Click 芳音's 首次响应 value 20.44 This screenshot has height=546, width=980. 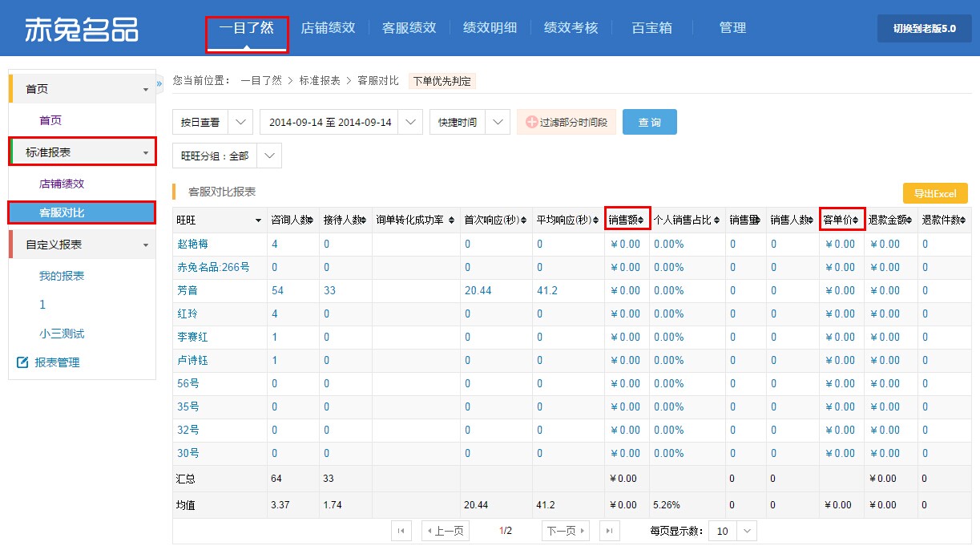pyautogui.click(x=478, y=290)
